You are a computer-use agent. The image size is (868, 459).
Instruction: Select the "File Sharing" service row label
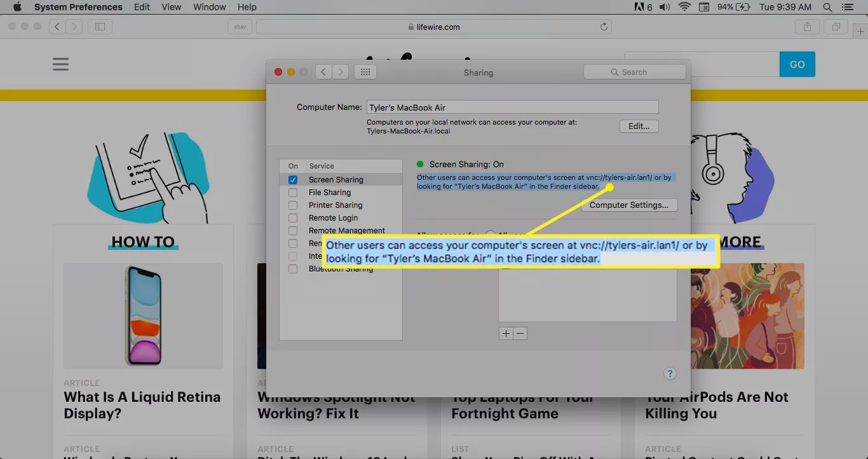click(x=330, y=193)
